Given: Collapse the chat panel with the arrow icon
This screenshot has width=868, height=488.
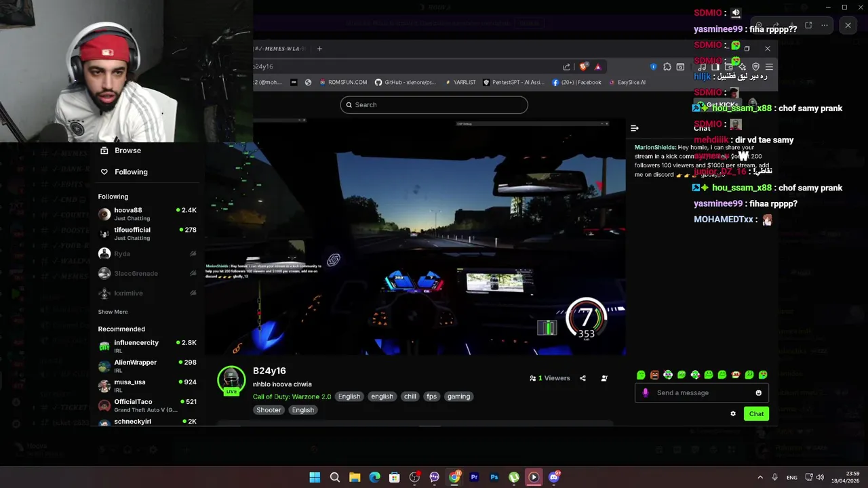Looking at the screenshot, I should click(635, 128).
